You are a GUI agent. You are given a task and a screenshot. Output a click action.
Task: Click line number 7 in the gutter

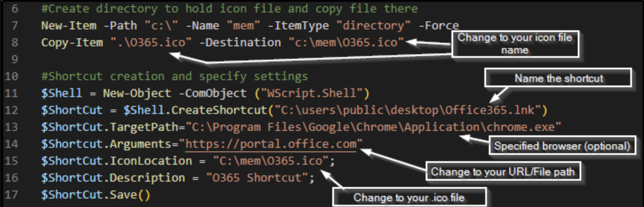click(15, 25)
